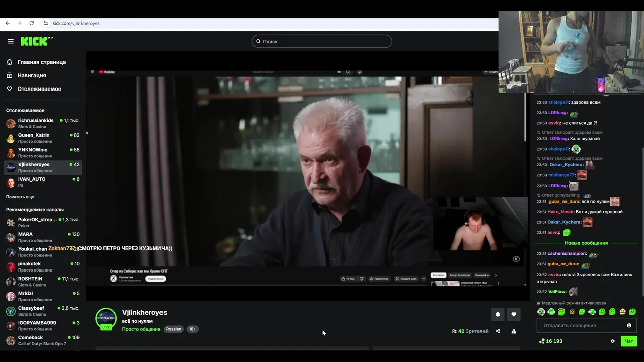The height and width of the screenshot is (362, 644).
Task: Open Queen_Katrin followed channel
Action: click(43, 138)
